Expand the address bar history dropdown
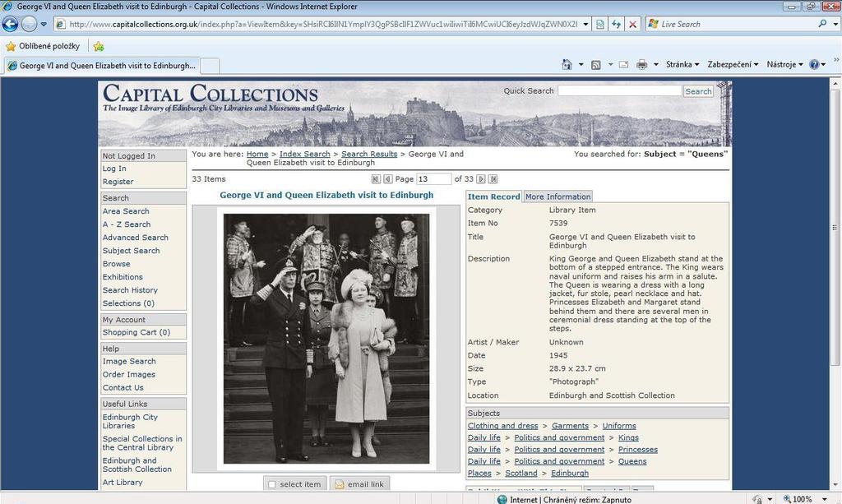 tap(585, 24)
